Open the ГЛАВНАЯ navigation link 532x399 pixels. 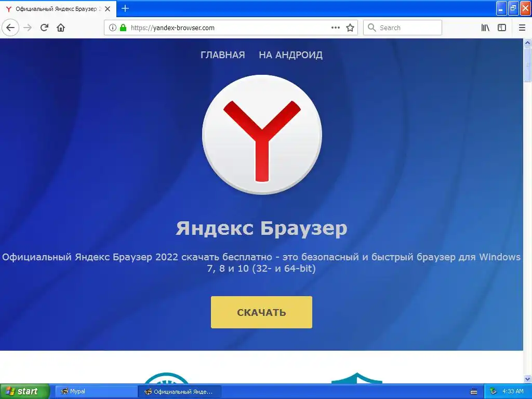click(x=222, y=55)
